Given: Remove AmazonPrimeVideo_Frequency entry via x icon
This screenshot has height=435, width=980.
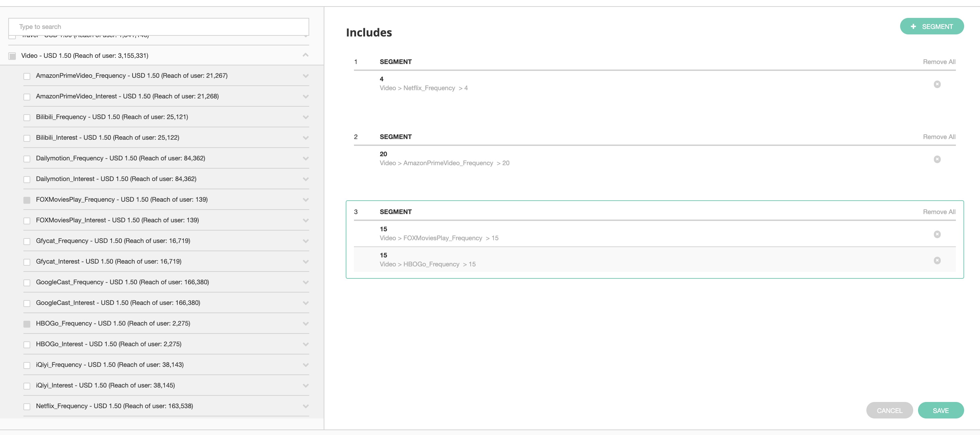Looking at the screenshot, I should 937,159.
